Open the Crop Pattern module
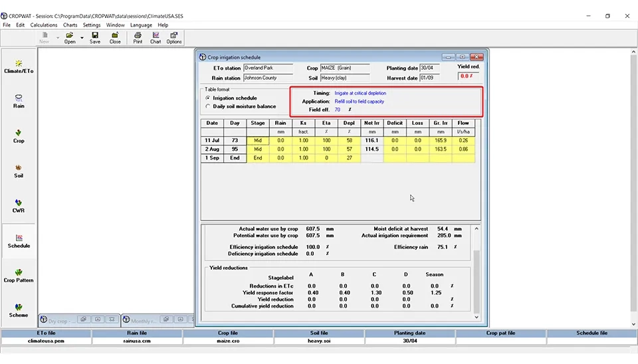This screenshot has height=364, width=638. point(19,275)
